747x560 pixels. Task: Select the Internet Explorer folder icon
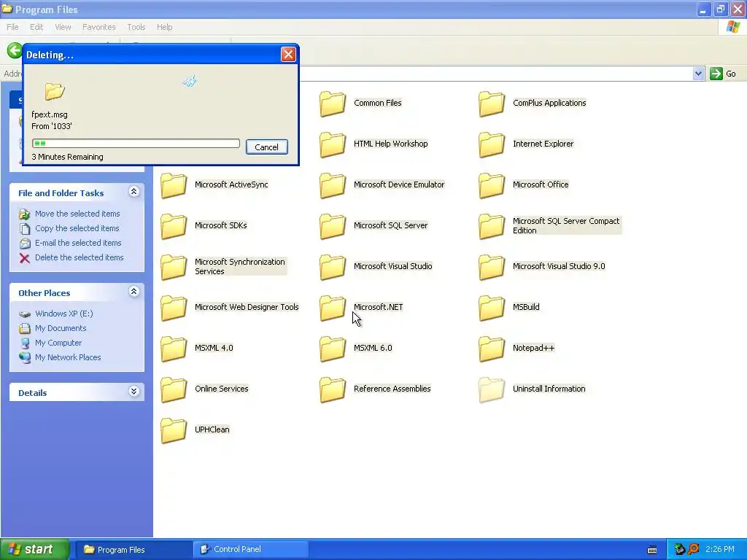pyautogui.click(x=491, y=144)
